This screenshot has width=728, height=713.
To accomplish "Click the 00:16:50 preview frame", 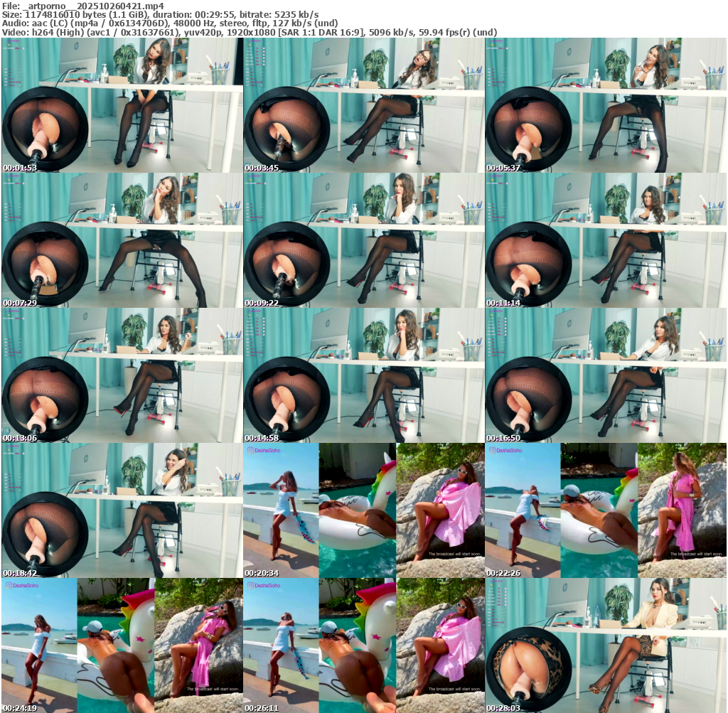I will [x=606, y=375].
